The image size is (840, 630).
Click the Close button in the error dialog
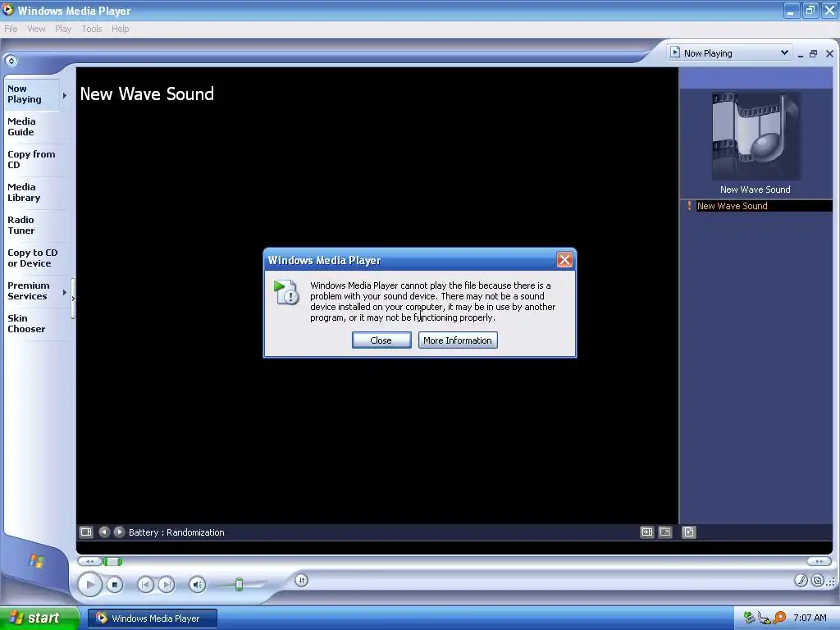[x=381, y=340]
